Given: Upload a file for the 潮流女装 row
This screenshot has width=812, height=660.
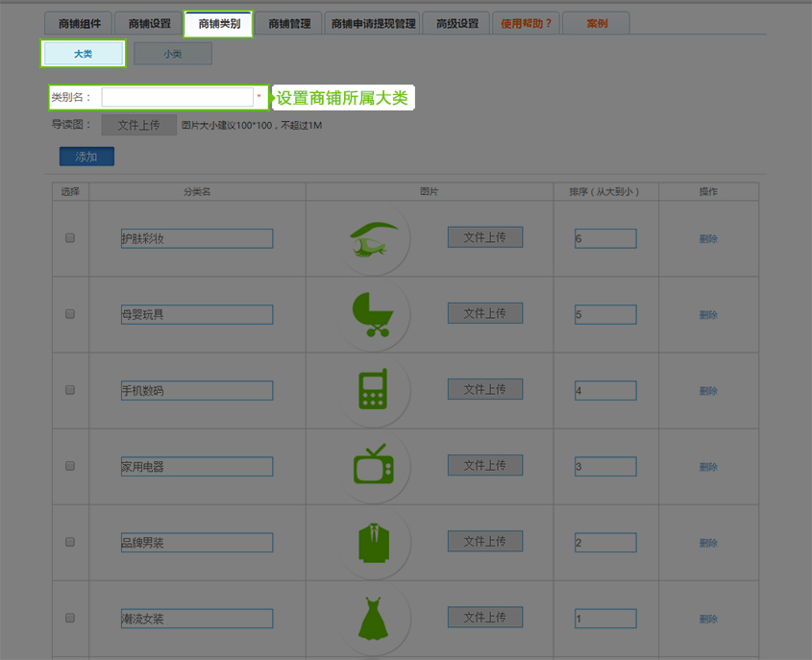Looking at the screenshot, I should (x=484, y=617).
